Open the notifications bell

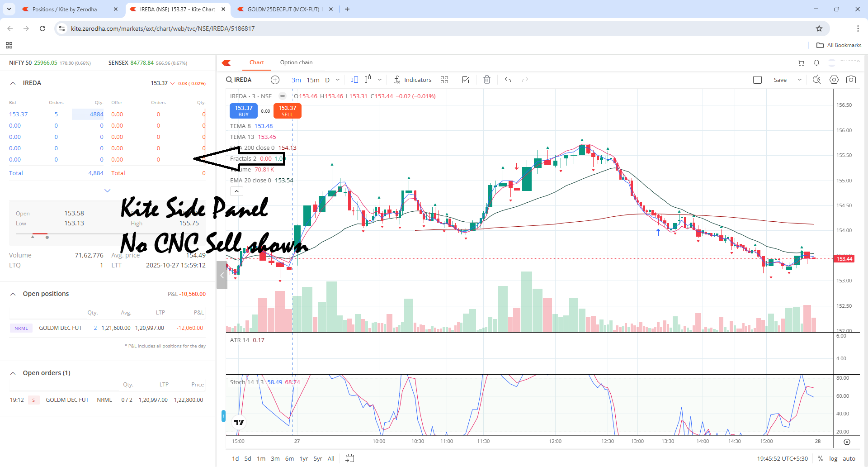tap(816, 63)
